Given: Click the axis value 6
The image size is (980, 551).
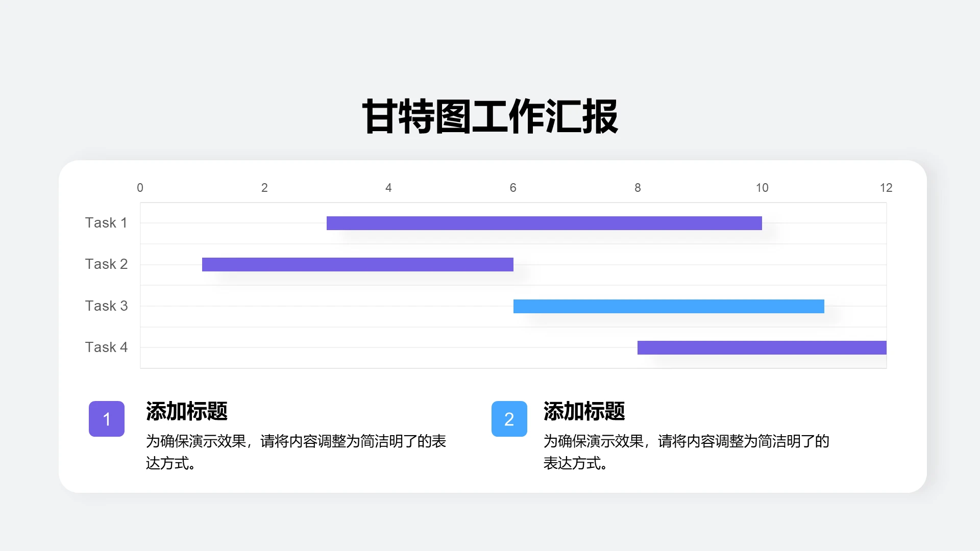Looking at the screenshot, I should click(x=513, y=188).
